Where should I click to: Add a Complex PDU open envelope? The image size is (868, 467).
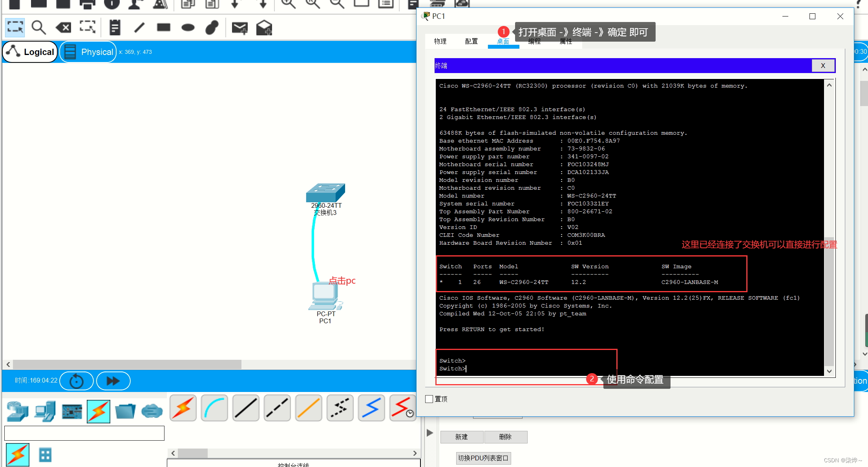[x=264, y=27]
